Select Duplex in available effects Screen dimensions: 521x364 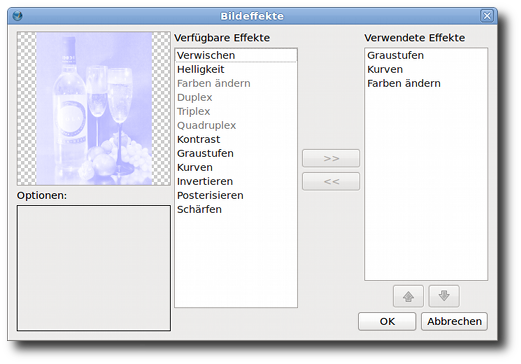pyautogui.click(x=236, y=97)
